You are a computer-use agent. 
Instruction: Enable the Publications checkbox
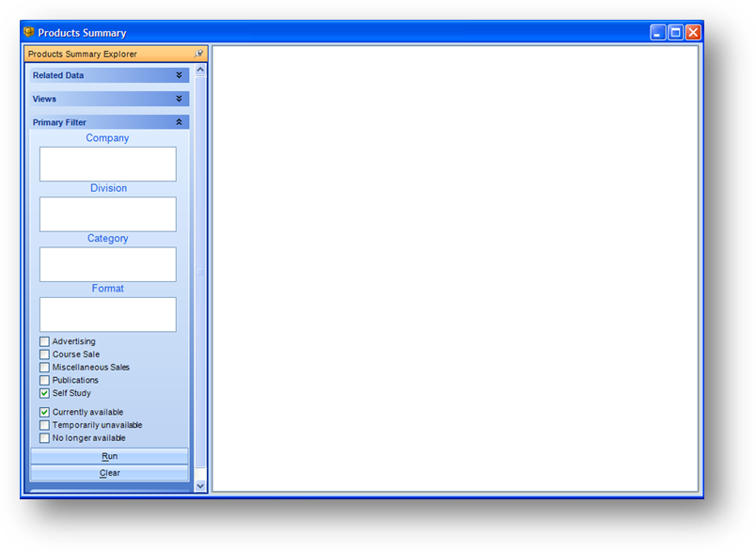(x=44, y=381)
